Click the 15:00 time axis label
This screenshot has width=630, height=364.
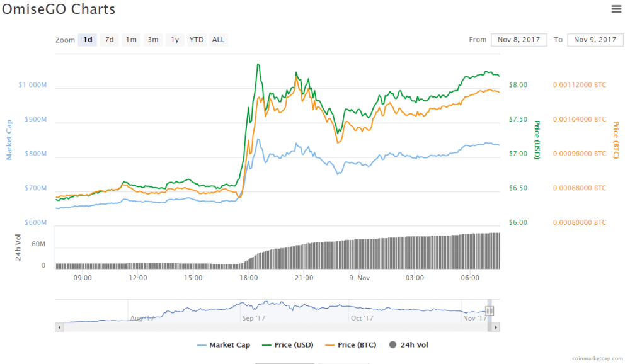click(x=193, y=278)
